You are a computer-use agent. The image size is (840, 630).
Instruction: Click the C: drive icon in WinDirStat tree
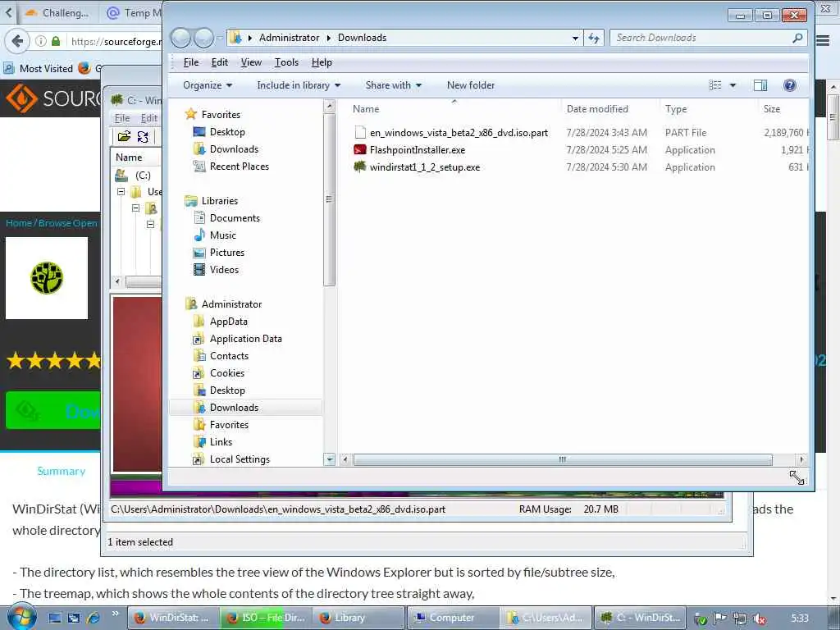click(121, 176)
